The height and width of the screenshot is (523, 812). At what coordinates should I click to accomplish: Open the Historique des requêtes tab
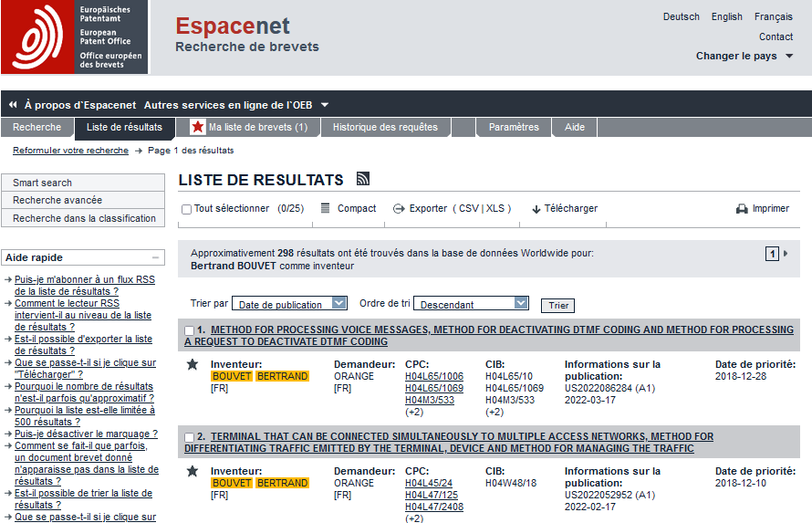point(385,128)
